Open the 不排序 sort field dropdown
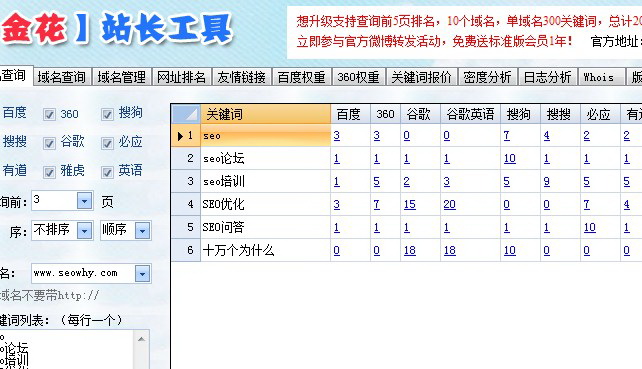This screenshot has width=642, height=369. pyautogui.click(x=84, y=231)
